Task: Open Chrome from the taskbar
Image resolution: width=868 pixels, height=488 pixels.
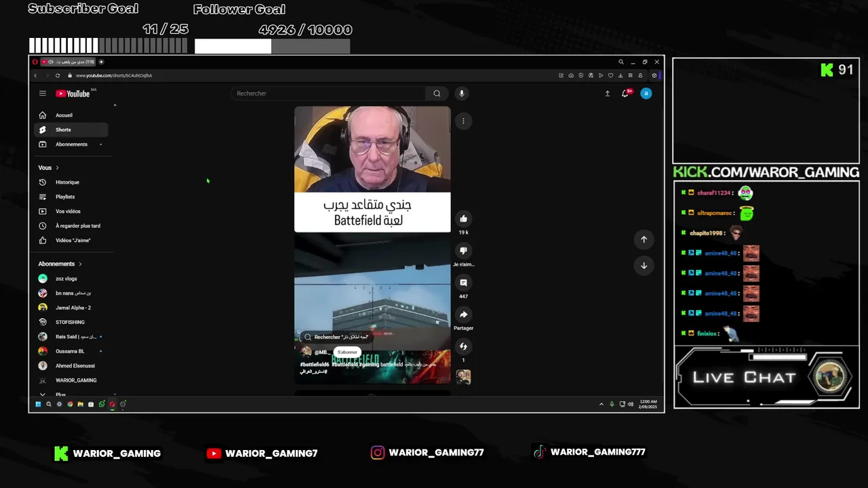Action: pyautogui.click(x=70, y=404)
